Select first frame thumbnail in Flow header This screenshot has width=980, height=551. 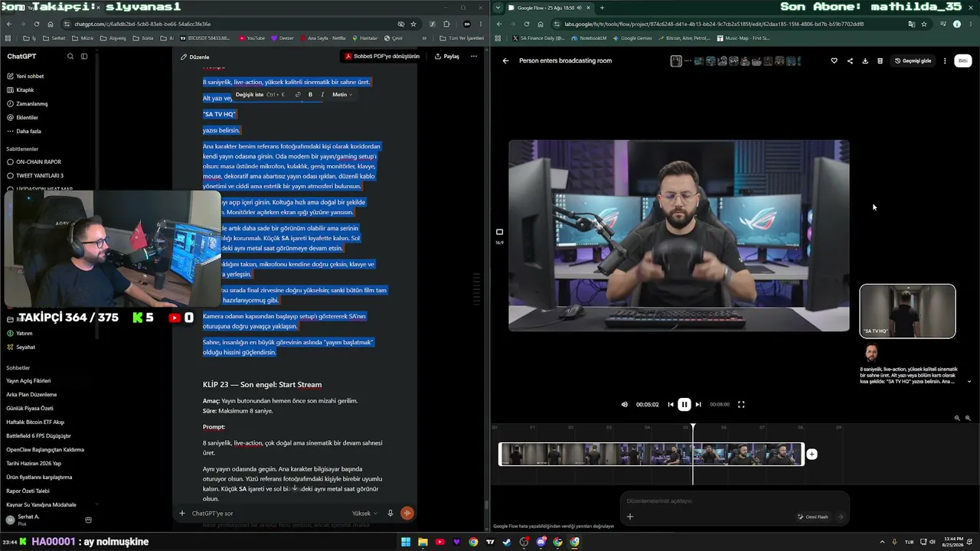tap(676, 60)
